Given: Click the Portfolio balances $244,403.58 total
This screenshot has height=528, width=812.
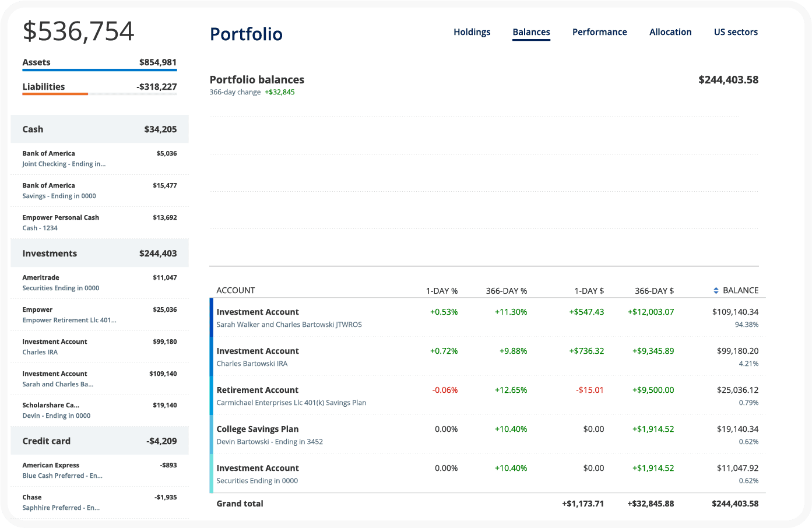Looking at the screenshot, I should pos(728,80).
